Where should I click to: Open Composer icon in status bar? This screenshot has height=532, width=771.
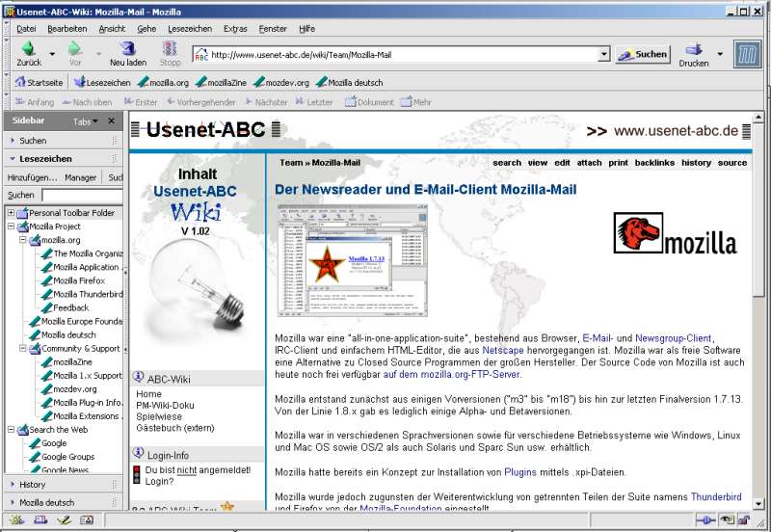(64, 521)
